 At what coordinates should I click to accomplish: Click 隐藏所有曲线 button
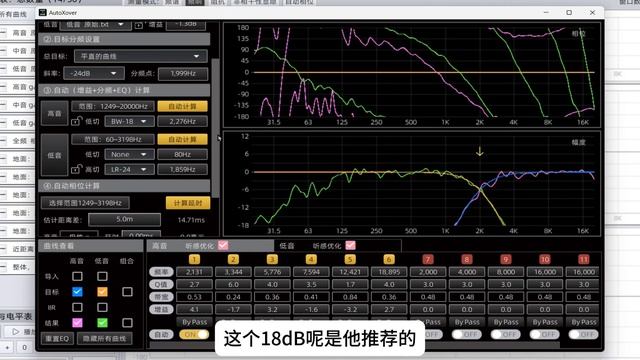click(x=104, y=338)
